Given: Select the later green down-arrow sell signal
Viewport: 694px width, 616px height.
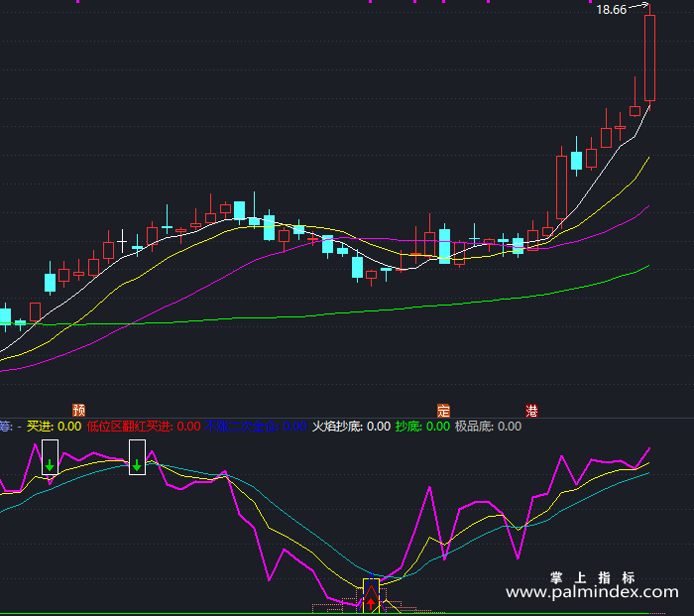Looking at the screenshot, I should coord(137,465).
